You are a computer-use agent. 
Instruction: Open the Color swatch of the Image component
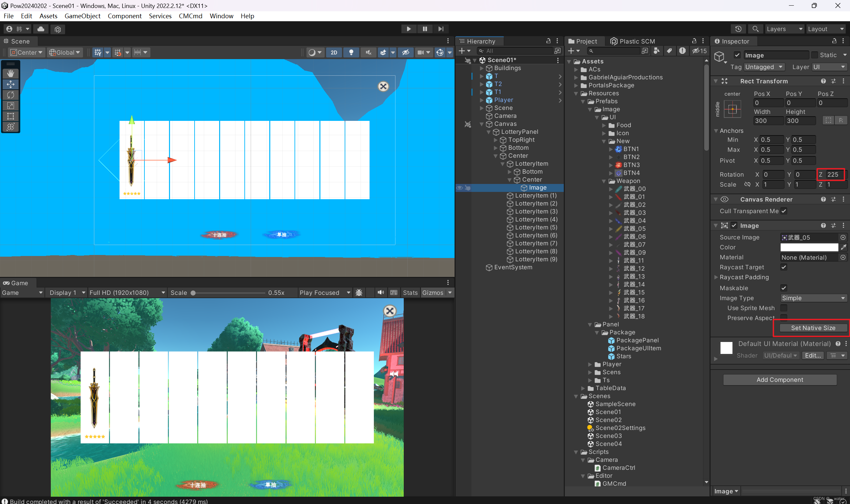point(809,247)
